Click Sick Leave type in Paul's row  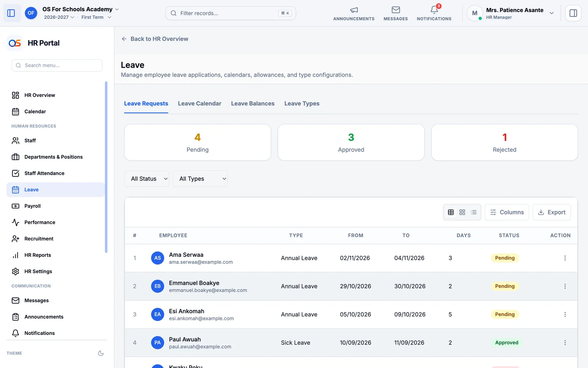coord(295,343)
